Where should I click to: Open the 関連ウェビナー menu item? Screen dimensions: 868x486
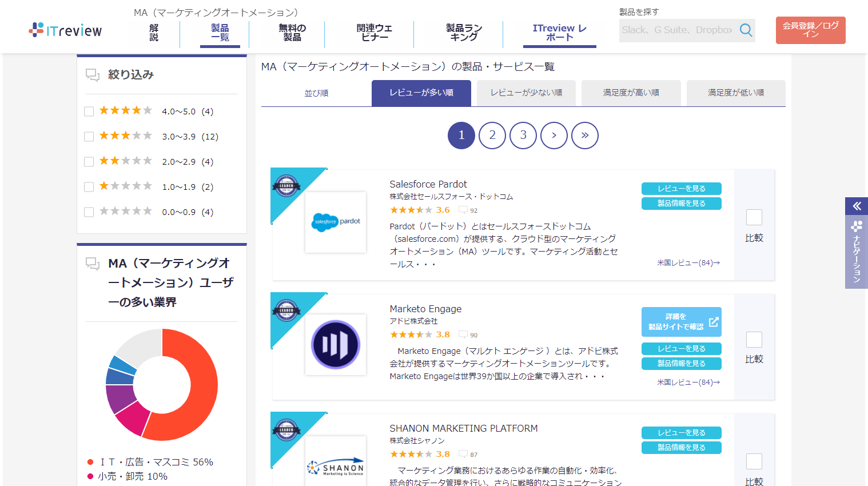tap(375, 33)
